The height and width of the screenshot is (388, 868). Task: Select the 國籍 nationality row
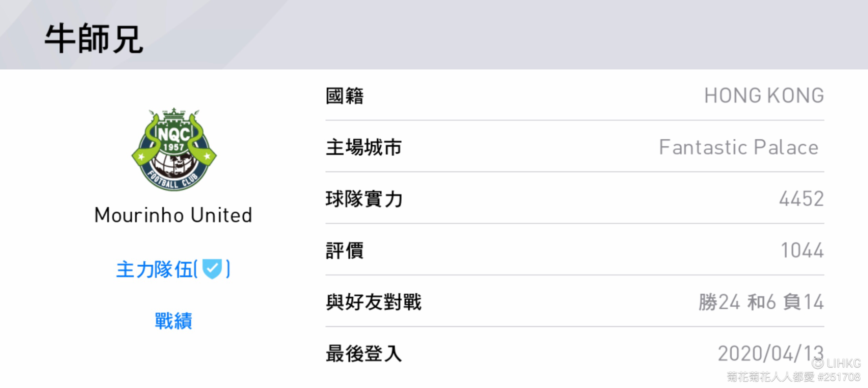[x=575, y=96]
